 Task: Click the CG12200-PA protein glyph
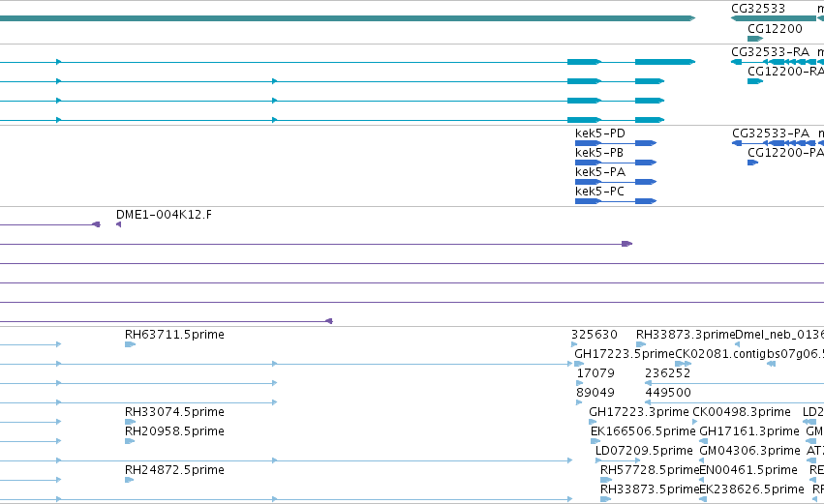[x=752, y=163]
